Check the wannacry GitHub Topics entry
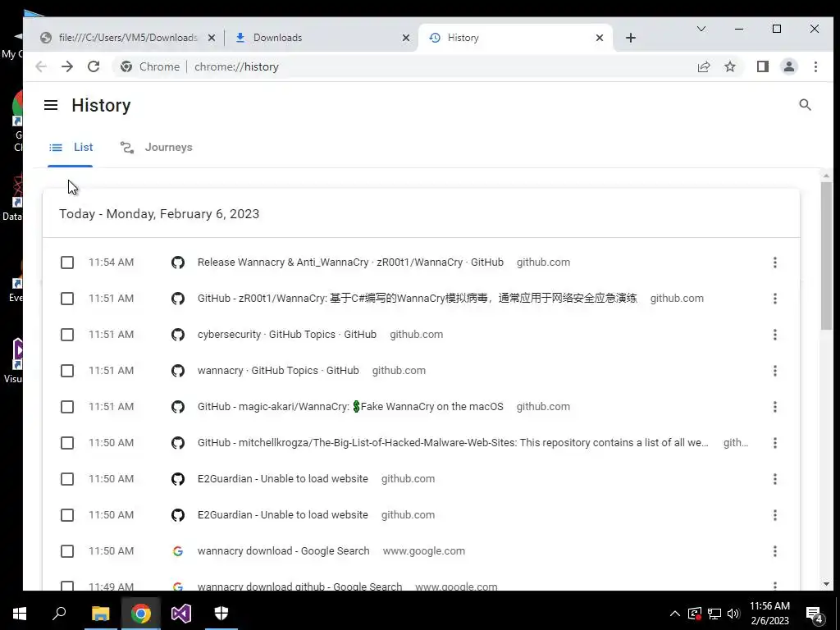This screenshot has height=630, width=840. click(x=67, y=371)
